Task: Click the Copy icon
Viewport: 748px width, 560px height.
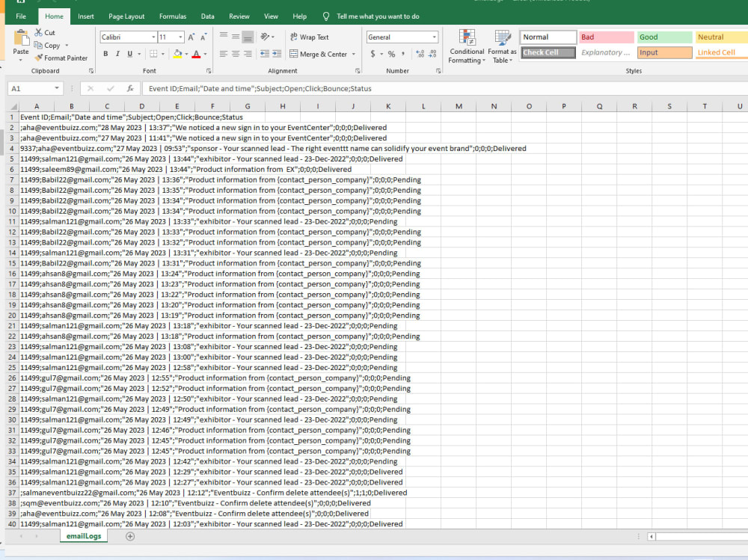Action: (38, 45)
